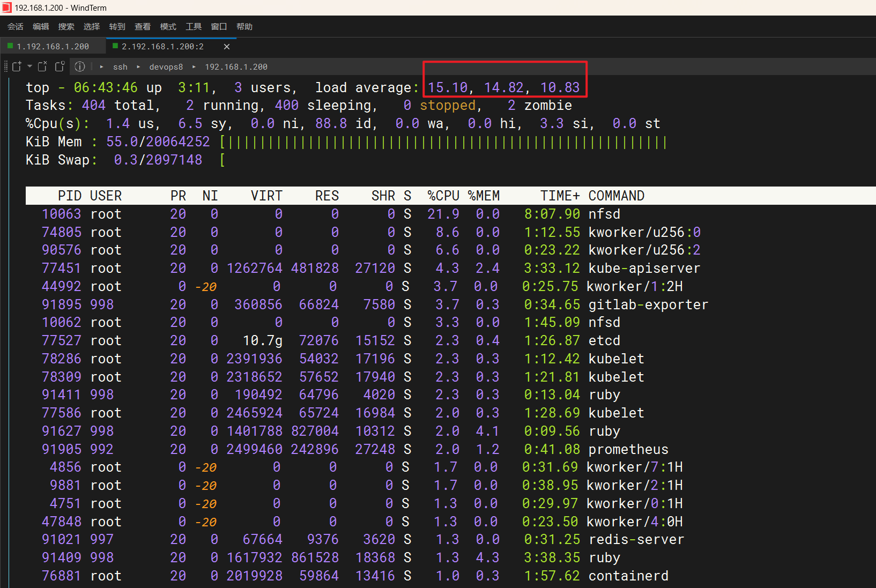This screenshot has height=588, width=876.
Task: Open the 转到 menu
Action: point(117,26)
